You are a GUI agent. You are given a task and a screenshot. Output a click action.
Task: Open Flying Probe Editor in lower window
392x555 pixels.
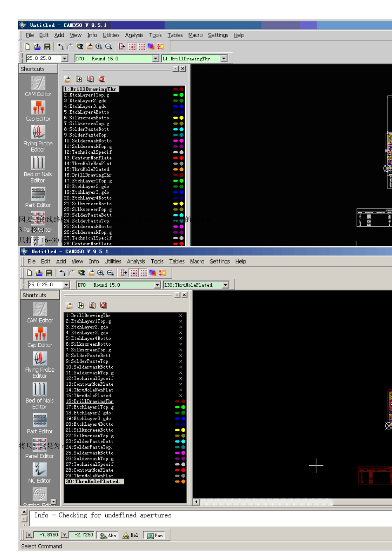40,365
